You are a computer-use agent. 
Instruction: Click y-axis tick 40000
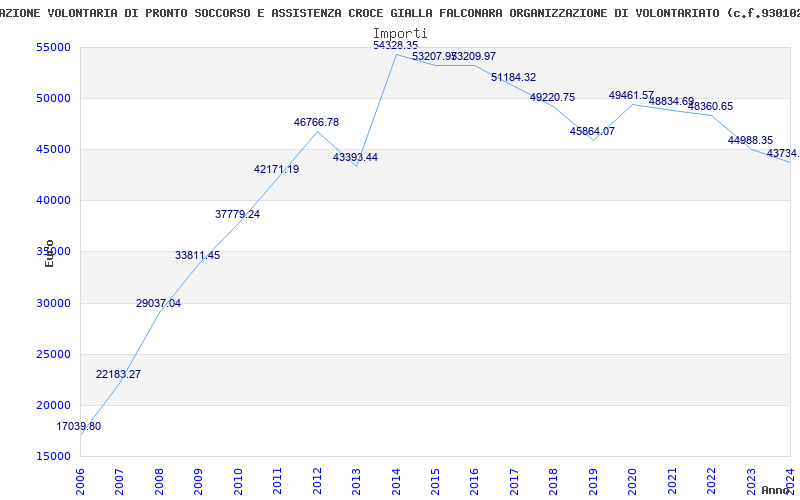(54, 201)
